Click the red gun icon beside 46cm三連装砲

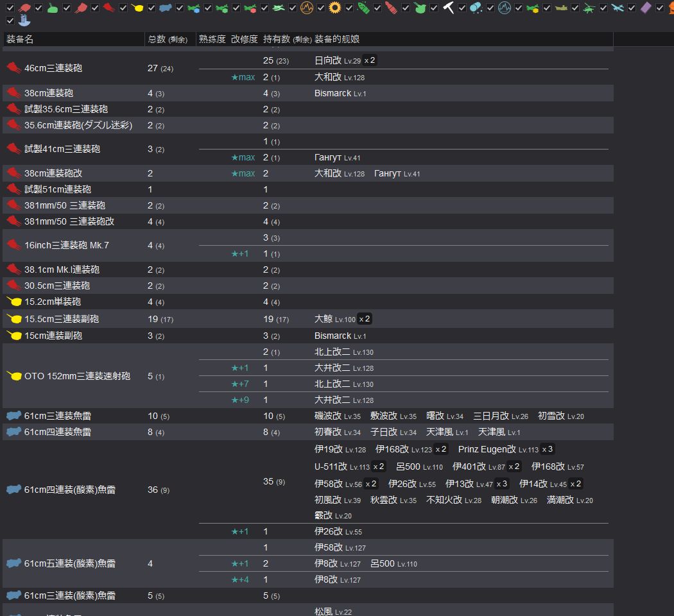coord(13,68)
